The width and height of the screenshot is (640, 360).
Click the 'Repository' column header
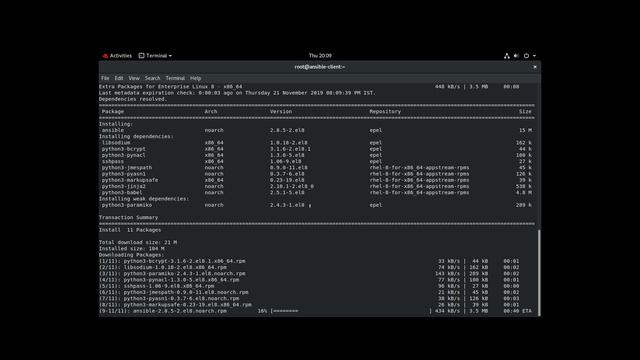[385, 111]
